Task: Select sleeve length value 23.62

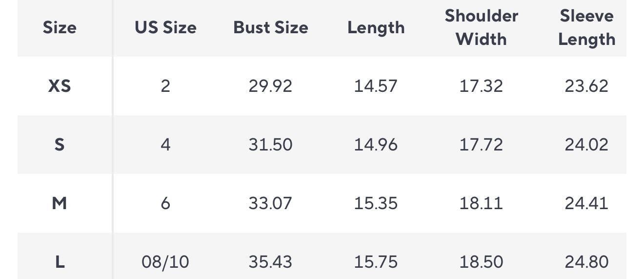Action: pyautogui.click(x=586, y=86)
